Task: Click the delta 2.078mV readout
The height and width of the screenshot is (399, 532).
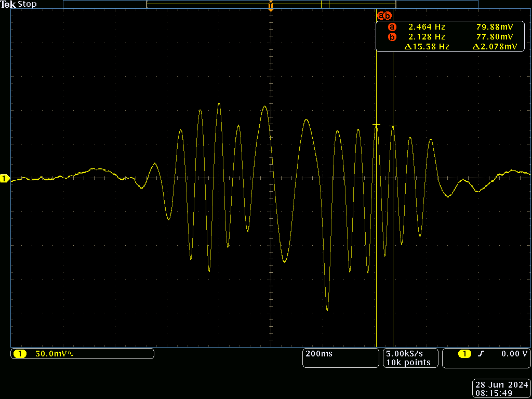Action: pos(495,47)
